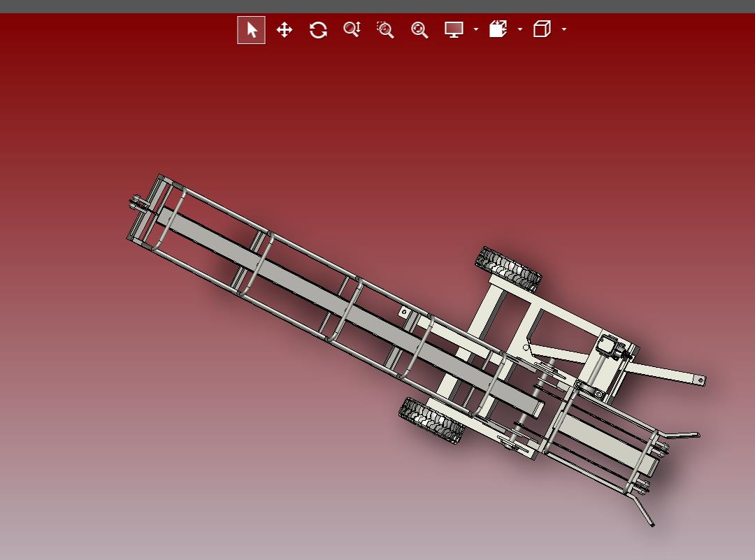
Task: Click the display monitor settings icon
Action: tap(454, 30)
